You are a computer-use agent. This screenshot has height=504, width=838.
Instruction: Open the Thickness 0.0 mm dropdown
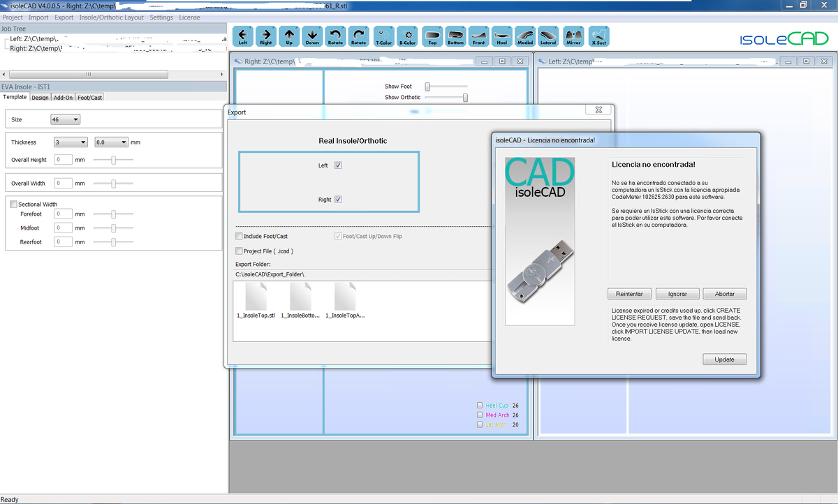pyautogui.click(x=112, y=142)
